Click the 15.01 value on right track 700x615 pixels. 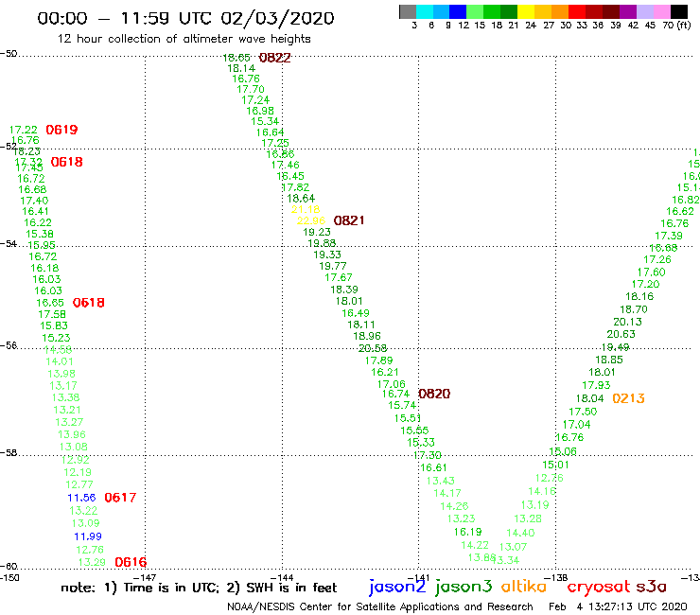[x=556, y=465]
